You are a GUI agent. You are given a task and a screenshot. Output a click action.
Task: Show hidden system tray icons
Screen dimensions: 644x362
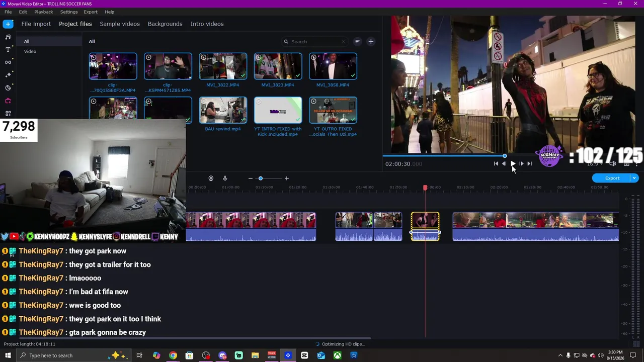point(560,355)
